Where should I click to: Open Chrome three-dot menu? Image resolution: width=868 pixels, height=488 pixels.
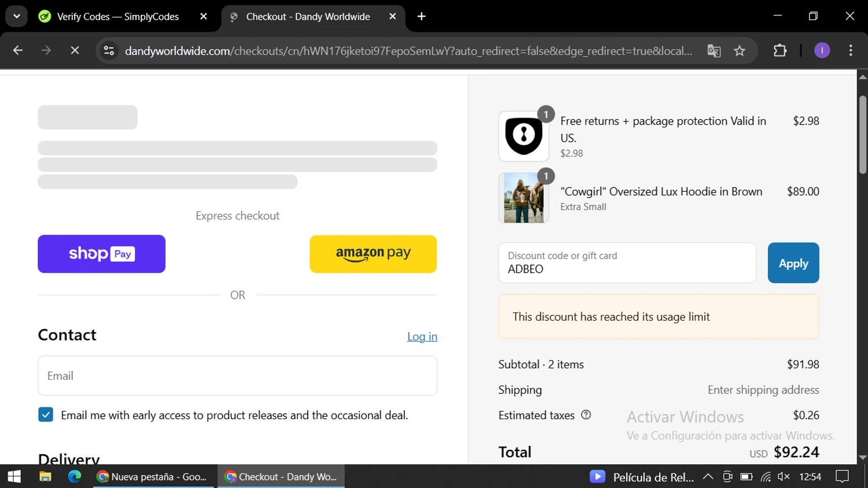[x=850, y=51]
